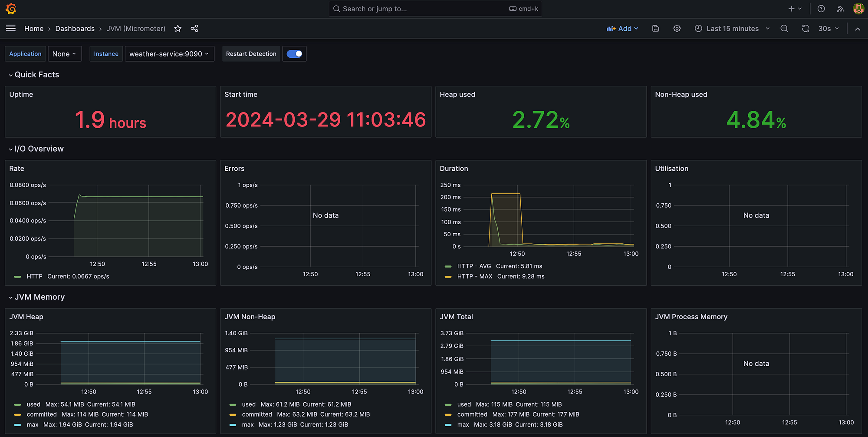The width and height of the screenshot is (868, 437).
Task: Star the JVM (Micrometer) dashboard
Action: 178,29
